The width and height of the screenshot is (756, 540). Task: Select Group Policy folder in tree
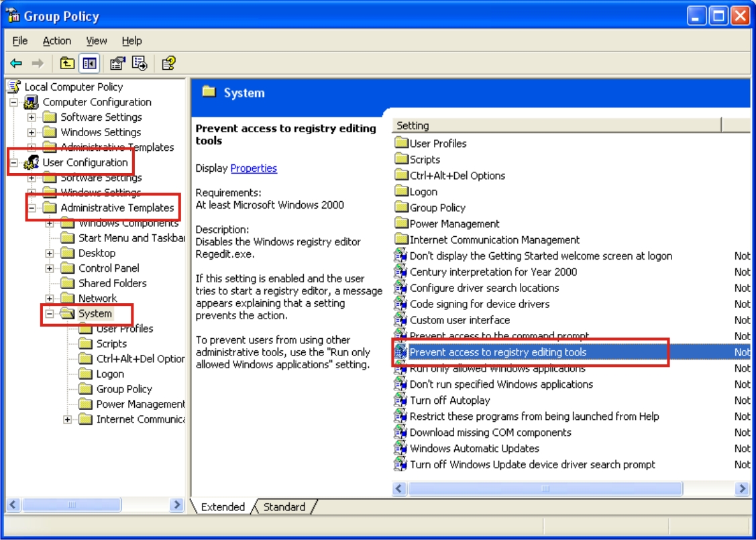(124, 389)
